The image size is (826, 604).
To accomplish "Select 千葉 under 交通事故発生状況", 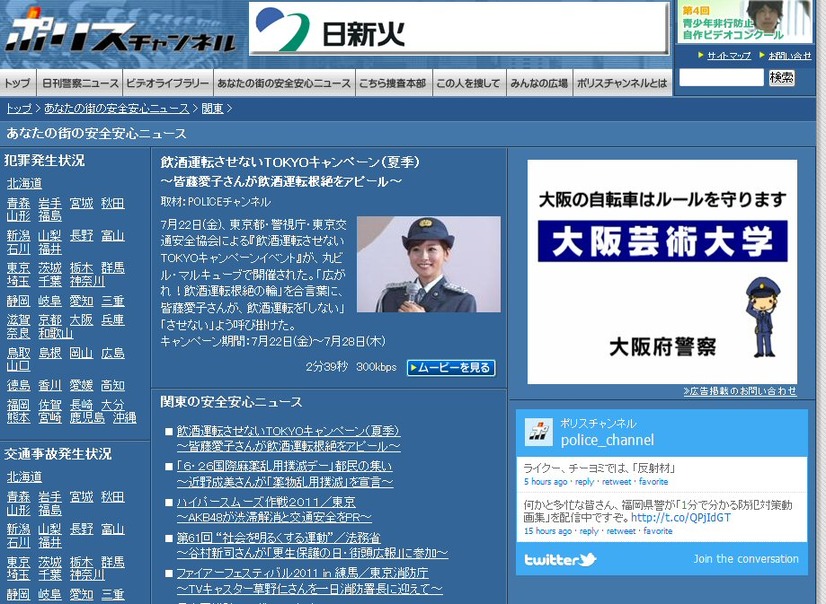I will pos(50,575).
